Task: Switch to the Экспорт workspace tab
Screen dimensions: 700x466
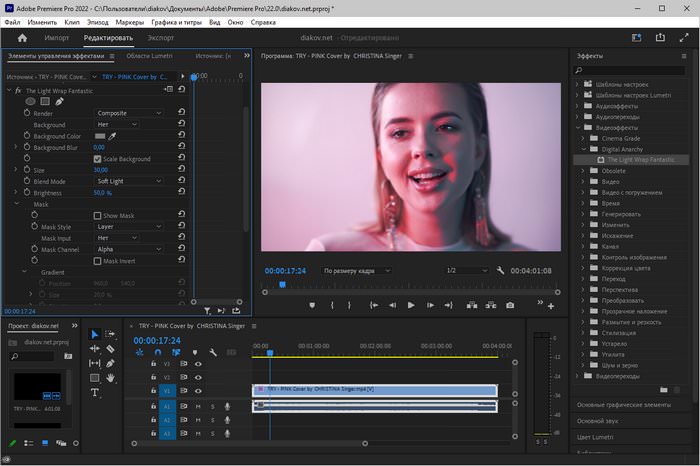Action: pos(160,37)
